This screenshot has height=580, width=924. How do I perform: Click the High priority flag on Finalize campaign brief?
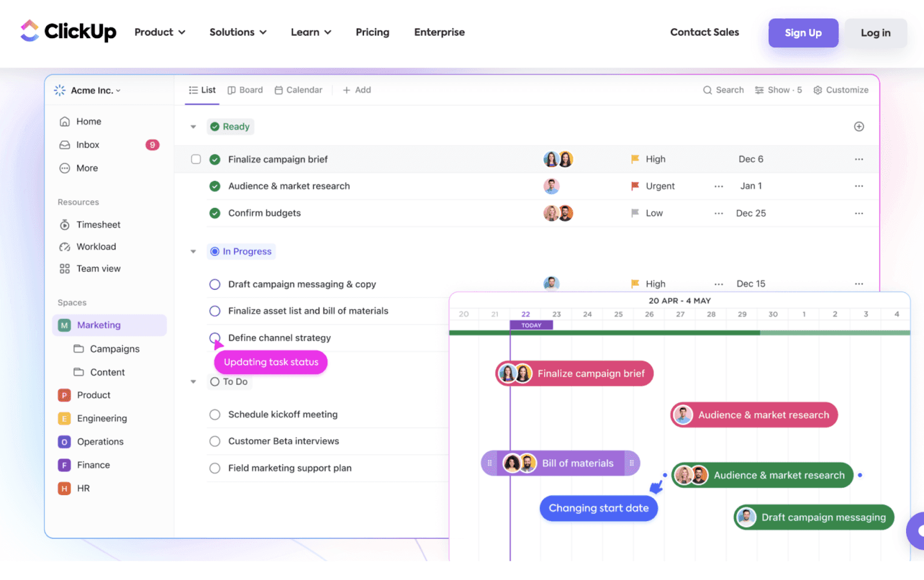pyautogui.click(x=635, y=159)
